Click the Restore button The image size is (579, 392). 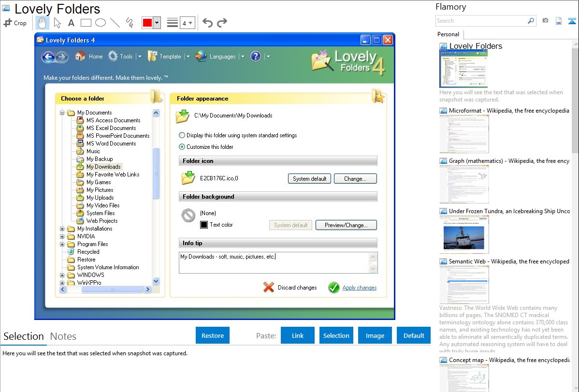[x=213, y=335]
